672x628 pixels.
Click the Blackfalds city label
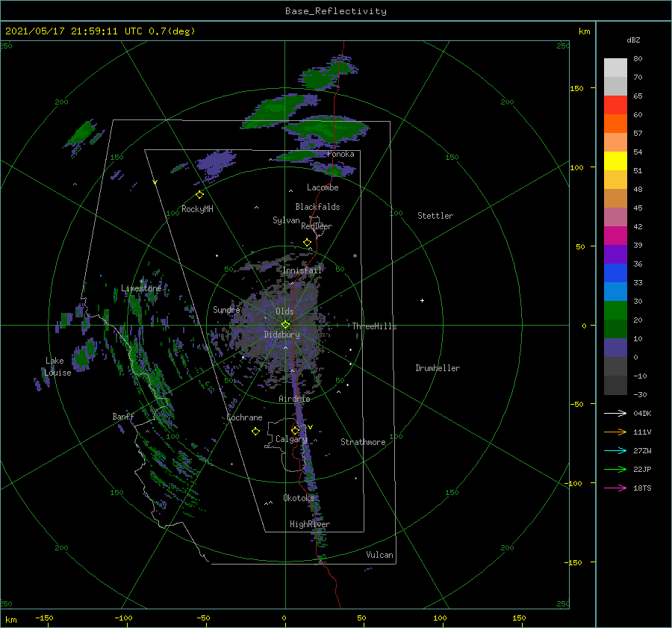pyautogui.click(x=317, y=207)
